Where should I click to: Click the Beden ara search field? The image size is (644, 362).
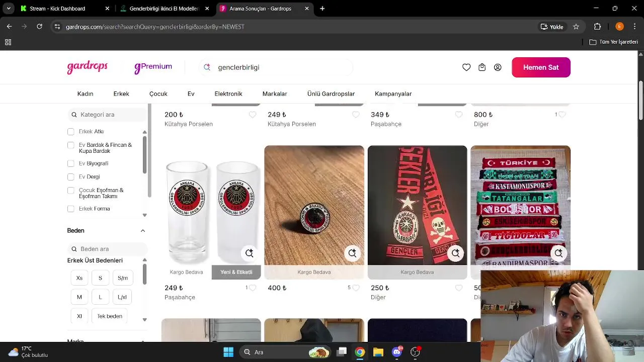click(108, 249)
